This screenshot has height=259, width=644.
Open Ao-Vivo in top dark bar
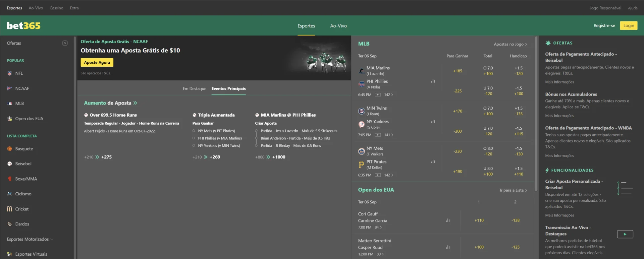click(36, 8)
